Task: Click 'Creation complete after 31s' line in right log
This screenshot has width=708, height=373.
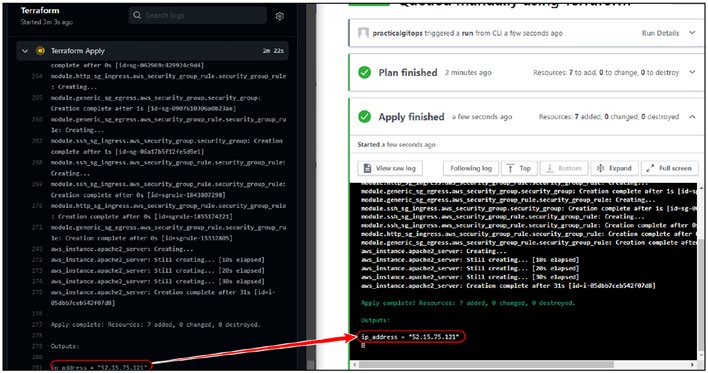Action: pos(508,286)
